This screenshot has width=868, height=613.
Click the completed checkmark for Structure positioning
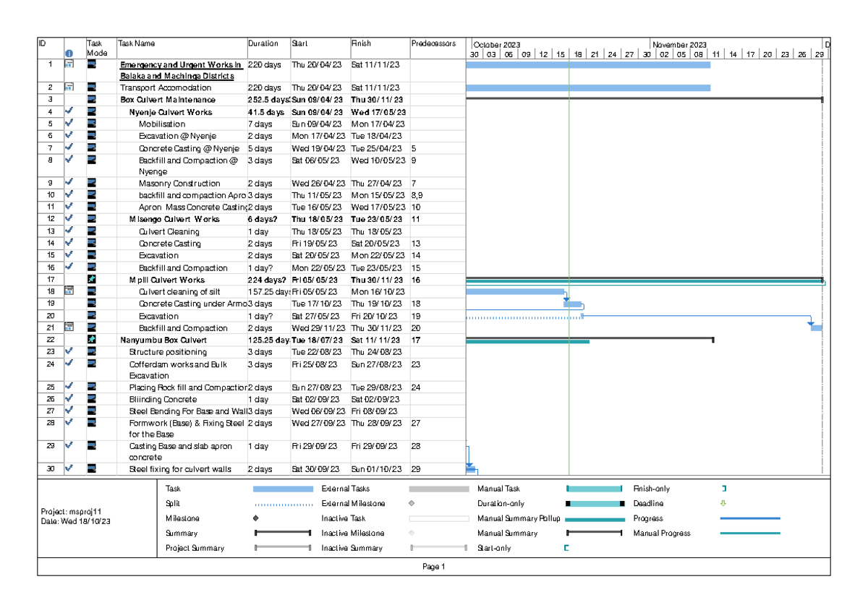click(69, 351)
